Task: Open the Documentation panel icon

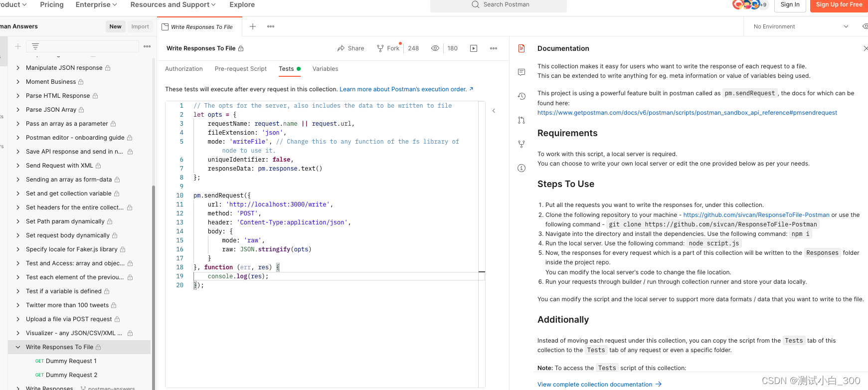Action: 521,48
